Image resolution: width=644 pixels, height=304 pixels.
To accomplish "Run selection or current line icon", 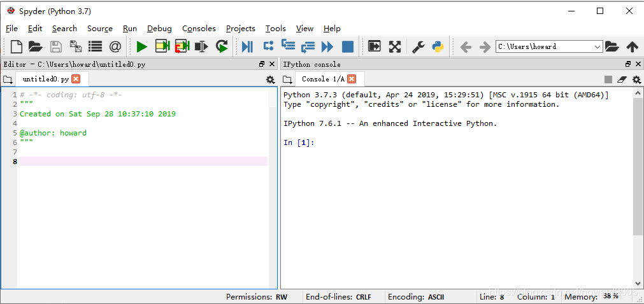I will pos(202,47).
